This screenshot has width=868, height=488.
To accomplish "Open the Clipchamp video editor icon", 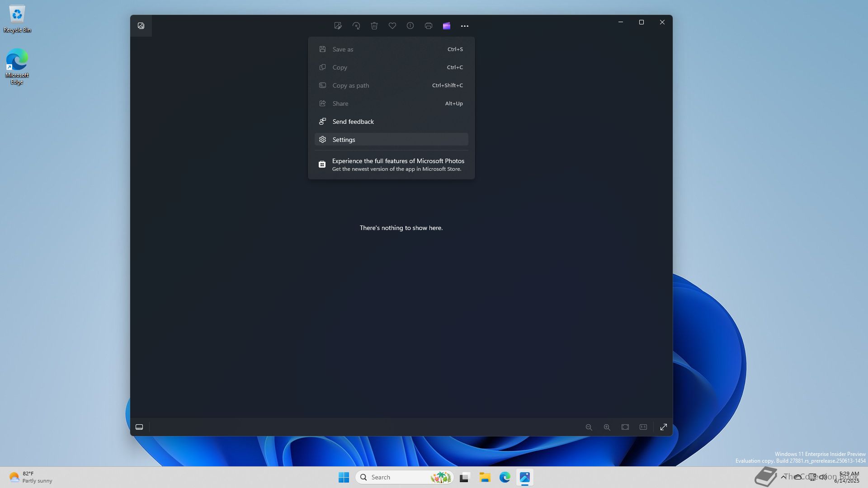I will [447, 26].
